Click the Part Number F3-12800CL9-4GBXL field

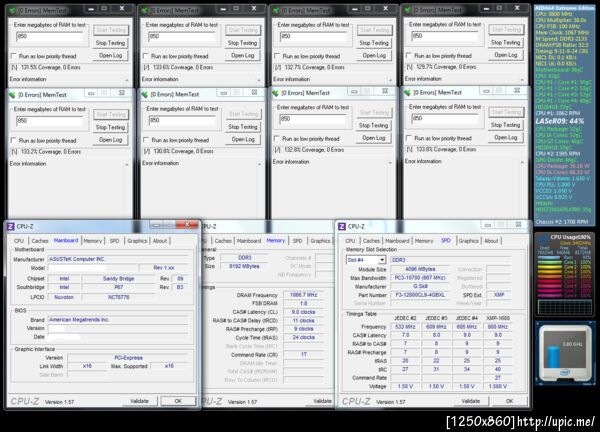pyautogui.click(x=420, y=295)
